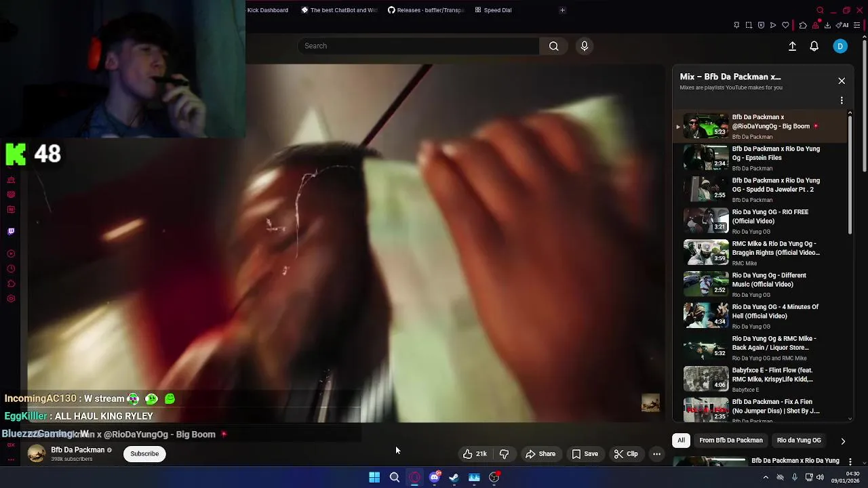Screen dimensions: 868x488
Task: Open the Bfb Da Packman channel name link
Action: (x=77, y=450)
